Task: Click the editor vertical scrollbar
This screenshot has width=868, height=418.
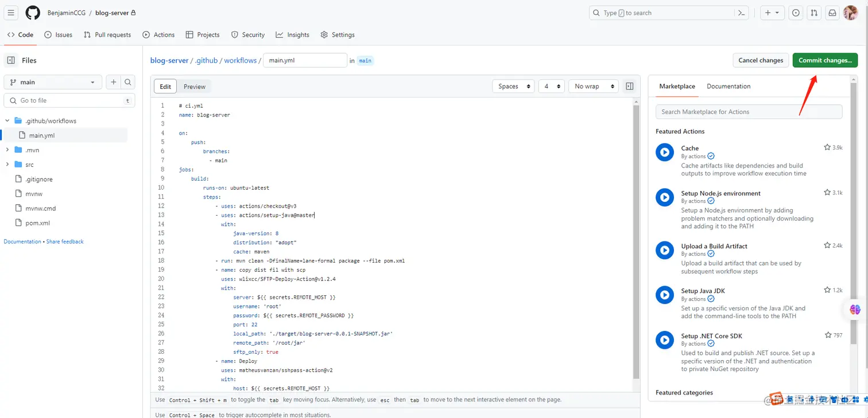Action: (x=636, y=241)
